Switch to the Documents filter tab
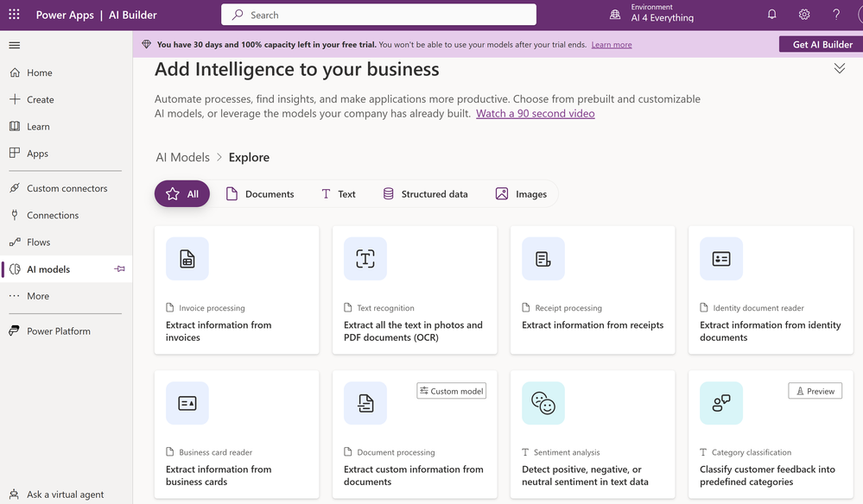 tap(260, 194)
